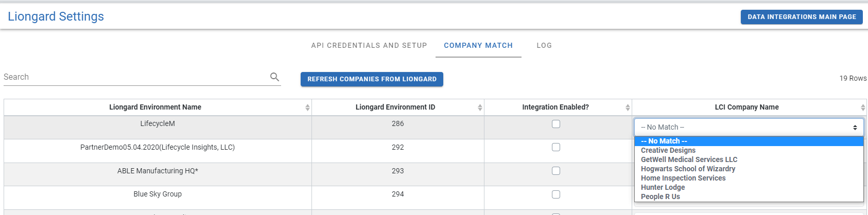
Task: Open API Credentials and Setup tab
Action: (369, 45)
